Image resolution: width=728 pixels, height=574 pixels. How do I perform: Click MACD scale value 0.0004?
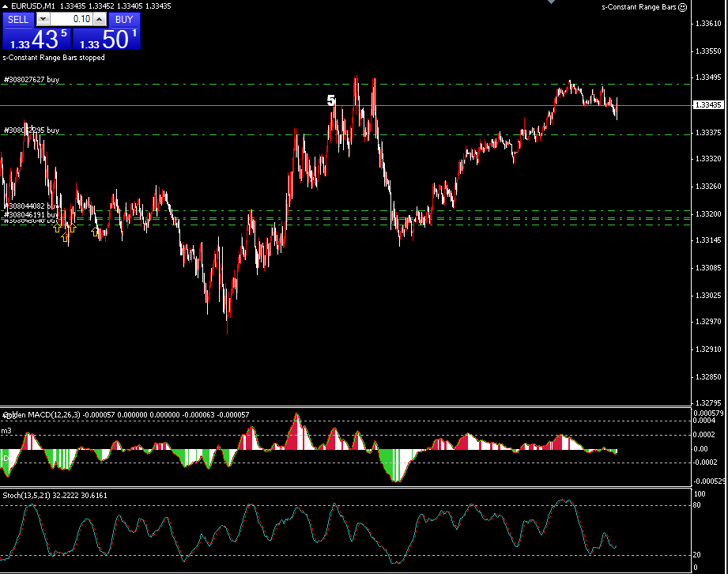[704, 421]
